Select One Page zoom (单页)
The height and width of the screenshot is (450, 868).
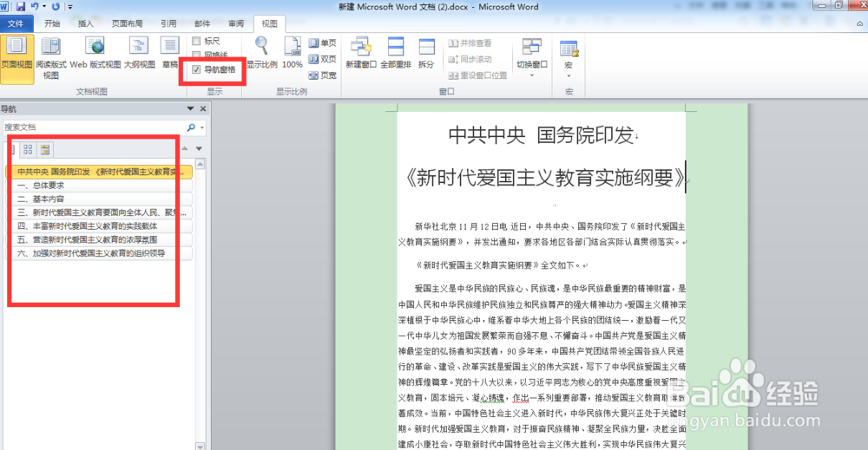point(322,43)
